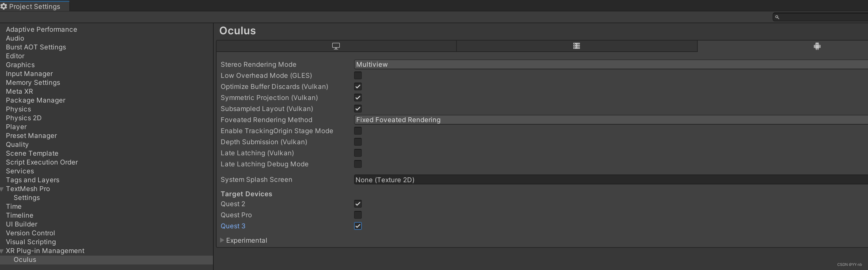The image size is (868, 270).
Task: Open Package Manager settings
Action: click(x=35, y=100)
